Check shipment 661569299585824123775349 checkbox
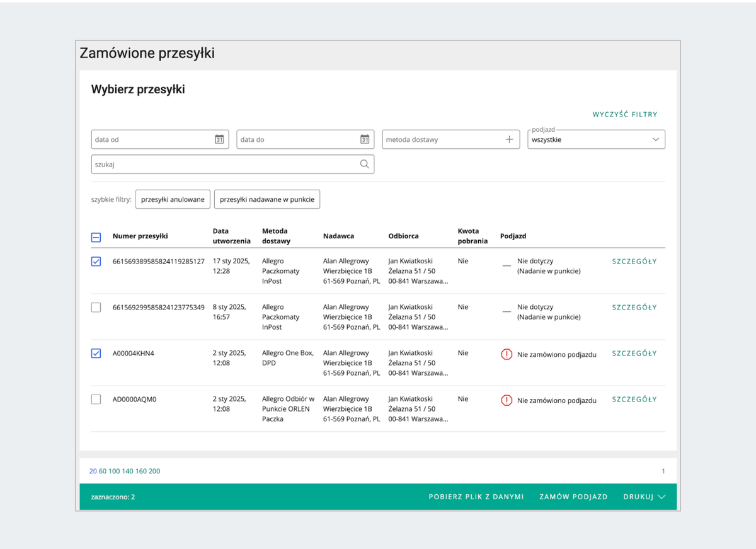756x549 pixels. 96,308
